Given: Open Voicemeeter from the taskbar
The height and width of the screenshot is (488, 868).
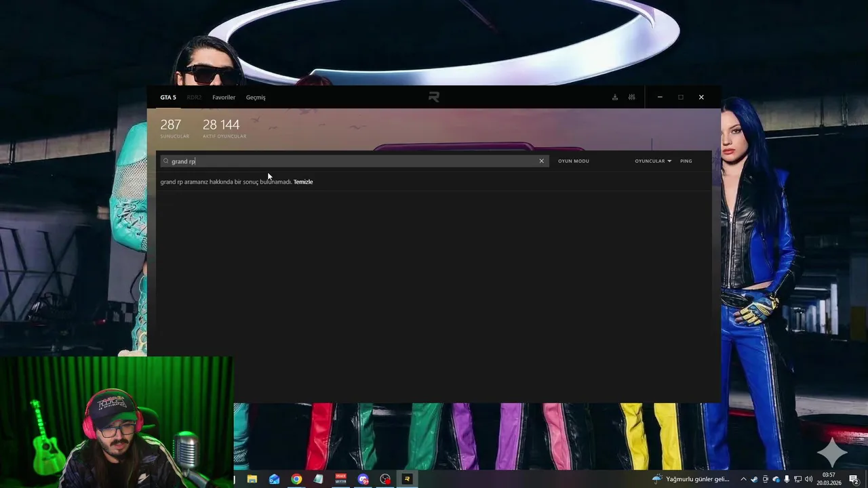Looking at the screenshot, I should point(340,479).
